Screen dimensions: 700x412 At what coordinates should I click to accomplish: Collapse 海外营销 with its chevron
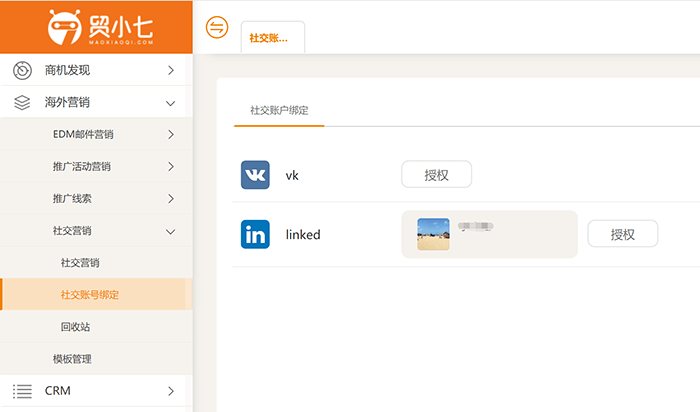coord(171,104)
